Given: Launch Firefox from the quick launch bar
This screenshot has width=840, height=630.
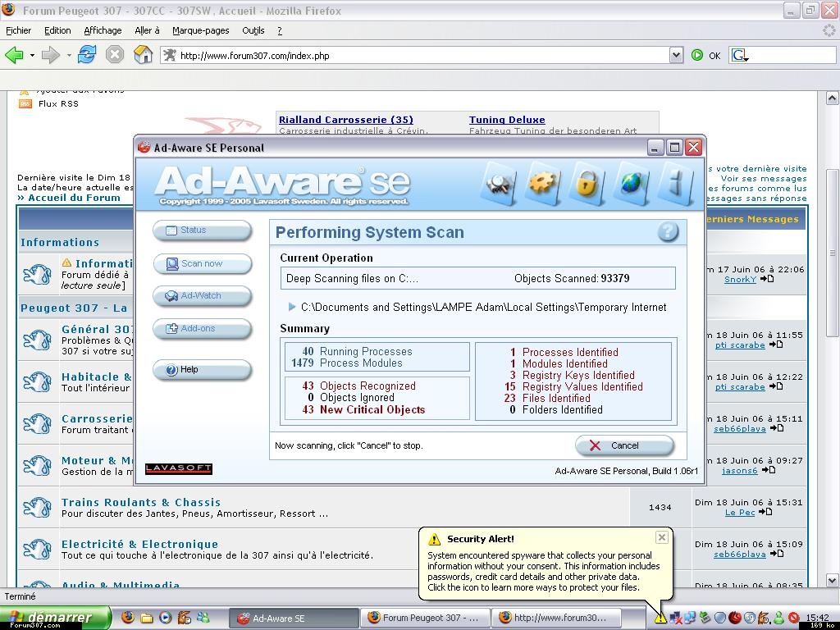Looking at the screenshot, I should 127,617.
